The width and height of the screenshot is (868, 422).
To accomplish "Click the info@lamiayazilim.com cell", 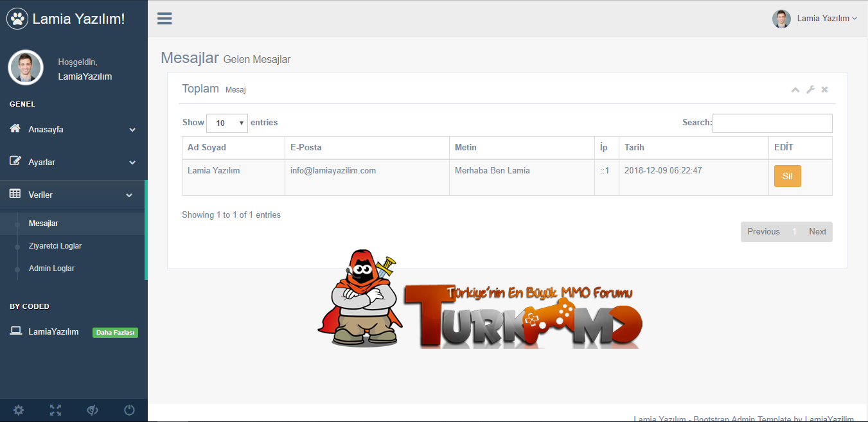I will click(x=367, y=177).
